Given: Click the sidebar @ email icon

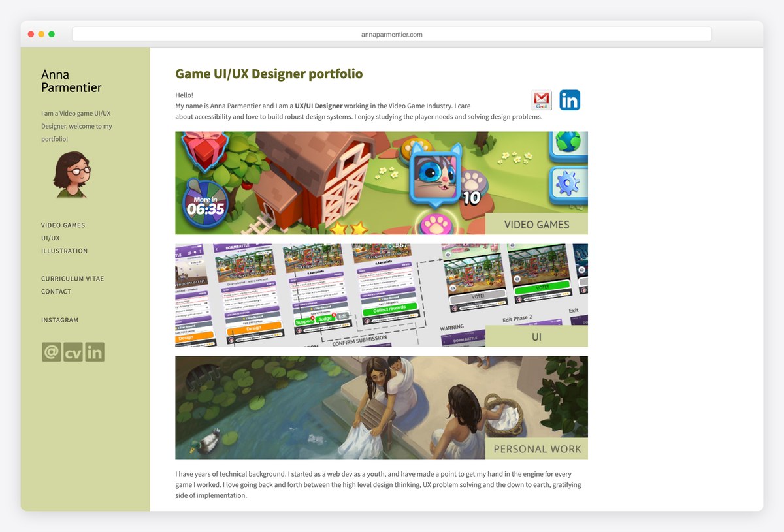Looking at the screenshot, I should [51, 352].
